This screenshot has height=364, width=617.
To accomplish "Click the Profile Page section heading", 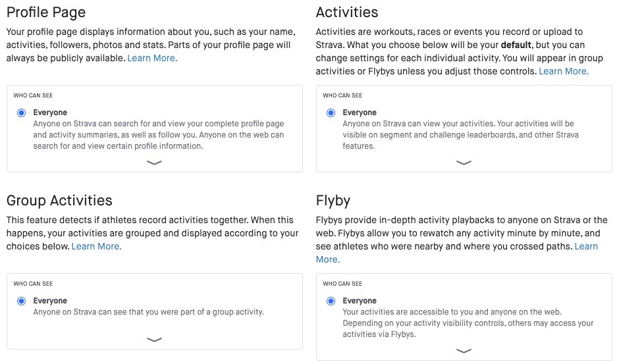I will (x=46, y=12).
